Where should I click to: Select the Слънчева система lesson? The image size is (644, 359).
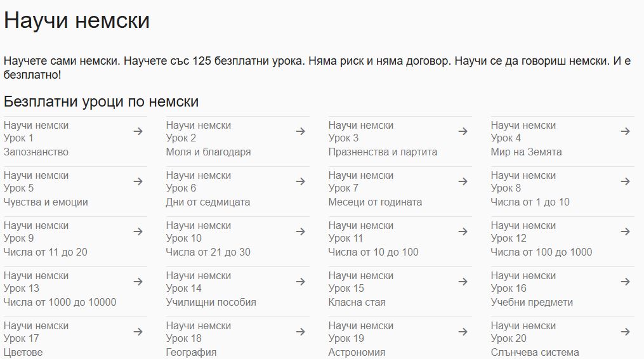coord(535,352)
